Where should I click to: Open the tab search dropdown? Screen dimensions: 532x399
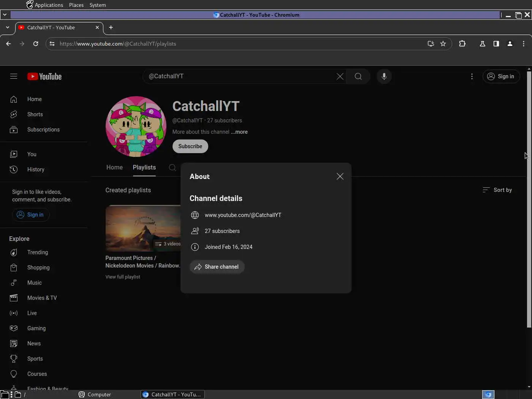(x=8, y=27)
